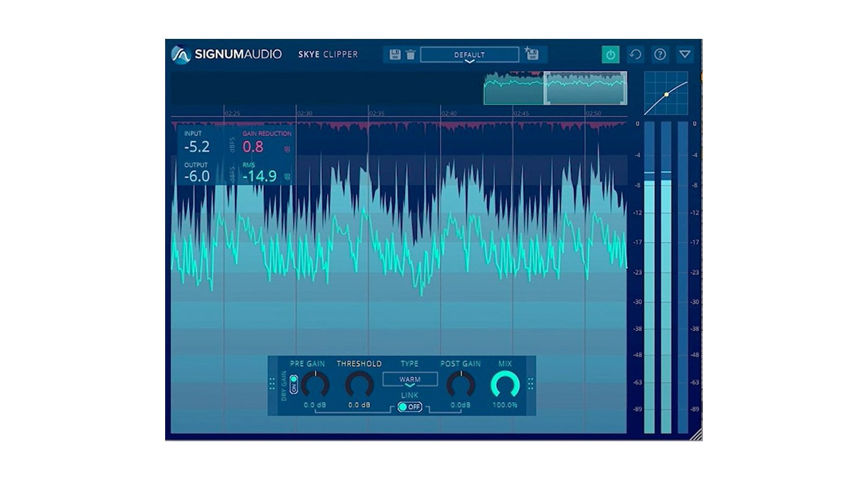
Task: Click the 02:40 timeline marker
Action: pos(449,113)
